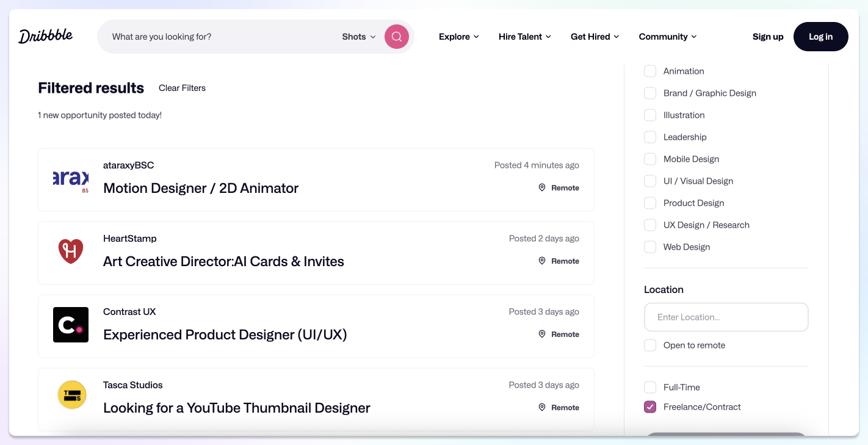The height and width of the screenshot is (445, 868).
Task: Enable the Open to remote checkbox
Action: [x=650, y=346]
